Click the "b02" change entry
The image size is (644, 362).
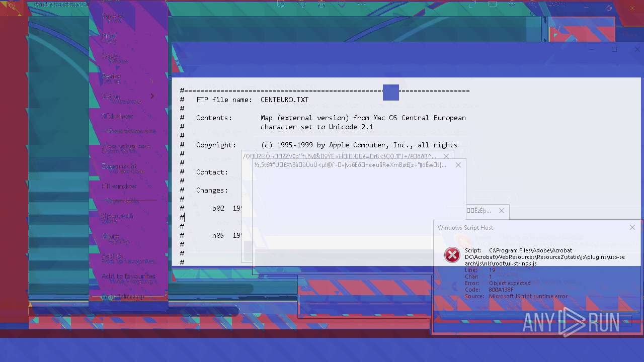tap(218, 208)
